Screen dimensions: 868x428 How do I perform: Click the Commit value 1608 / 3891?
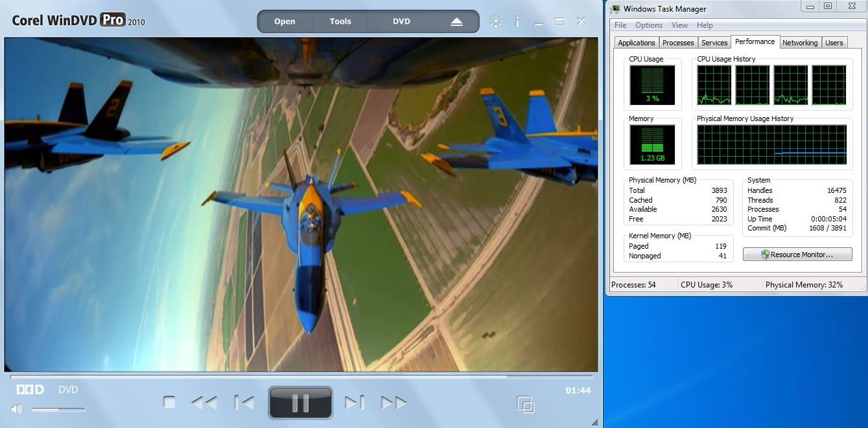(x=828, y=228)
